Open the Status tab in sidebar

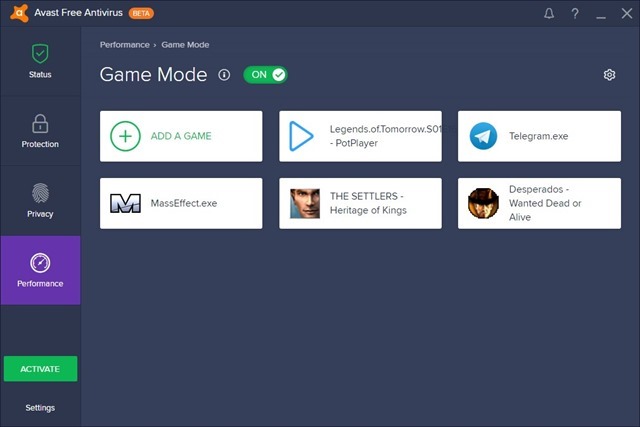[40, 61]
